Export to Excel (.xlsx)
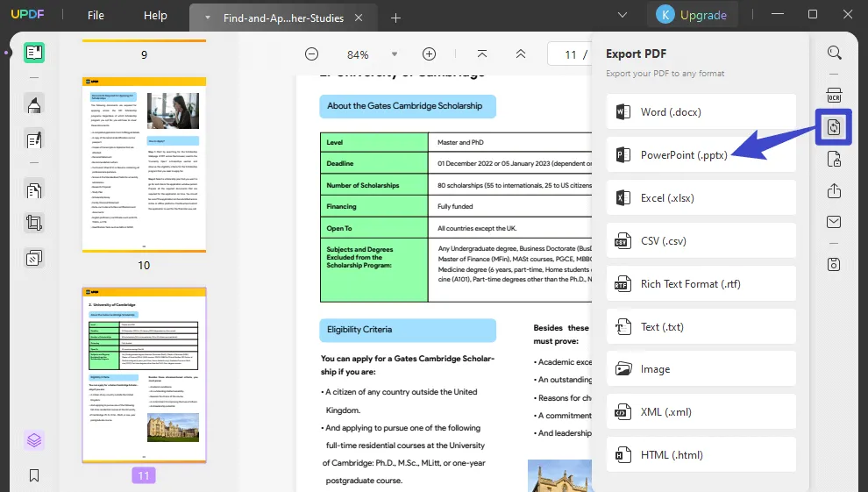The width and height of the screenshot is (868, 492). tap(701, 197)
